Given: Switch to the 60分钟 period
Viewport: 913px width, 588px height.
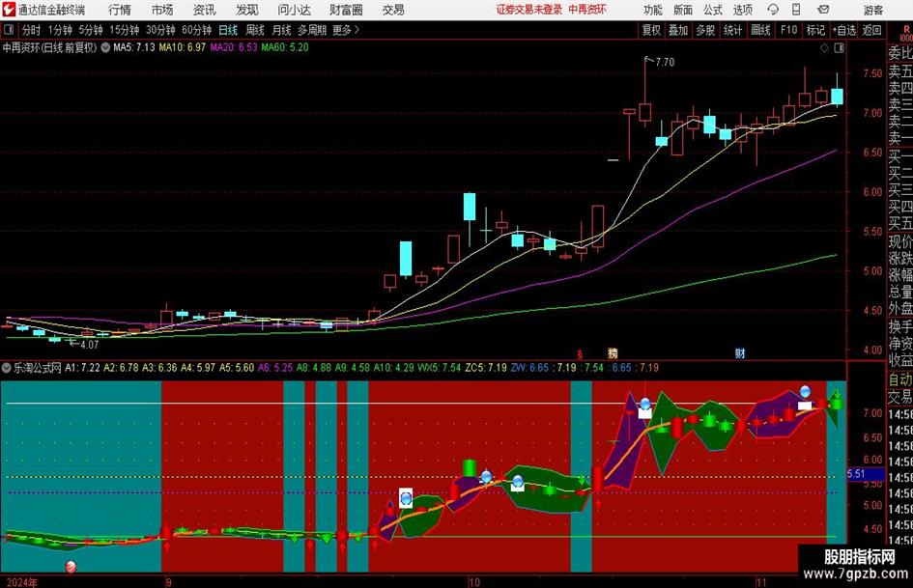Looking at the screenshot, I should pos(197,30).
